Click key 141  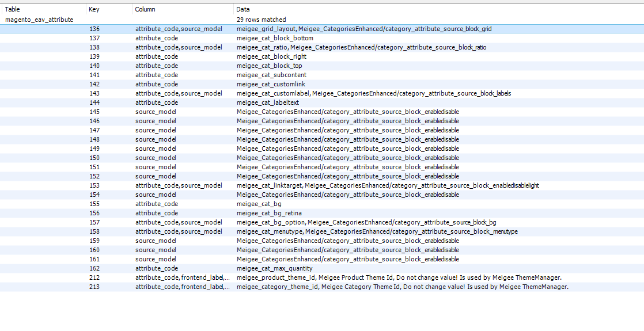tap(94, 75)
